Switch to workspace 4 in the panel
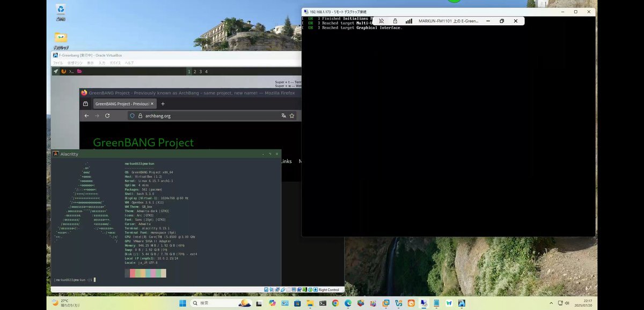The image size is (644, 310). click(x=207, y=71)
